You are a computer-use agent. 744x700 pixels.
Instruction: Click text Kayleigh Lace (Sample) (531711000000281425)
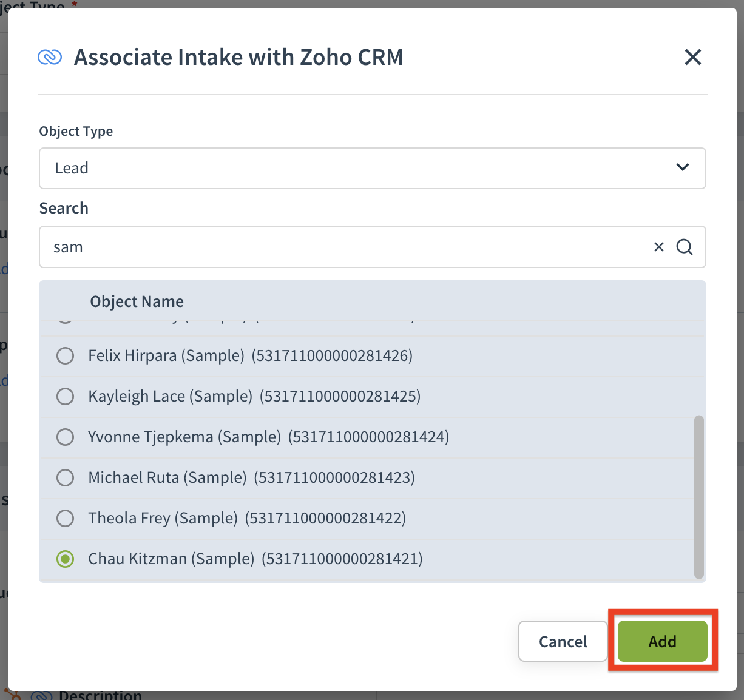tap(254, 396)
